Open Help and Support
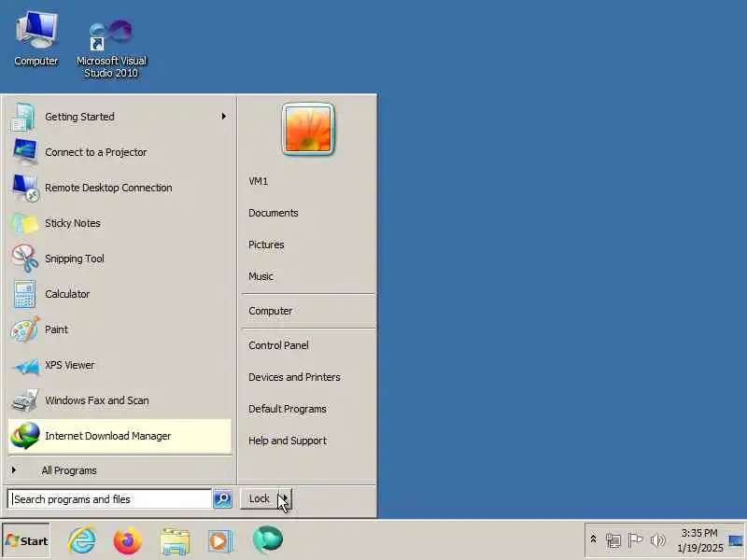The width and height of the screenshot is (747, 560). click(288, 441)
